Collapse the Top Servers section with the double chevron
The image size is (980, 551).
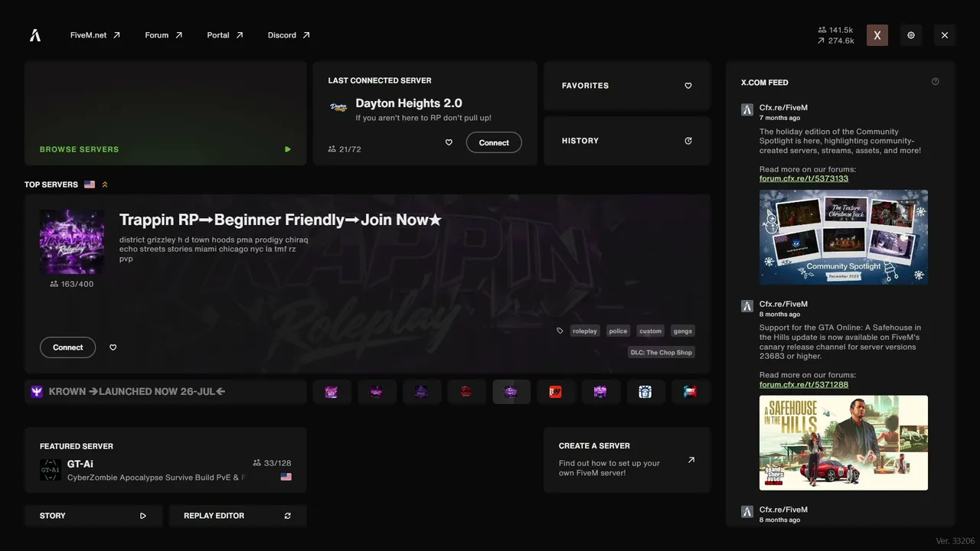coord(105,184)
